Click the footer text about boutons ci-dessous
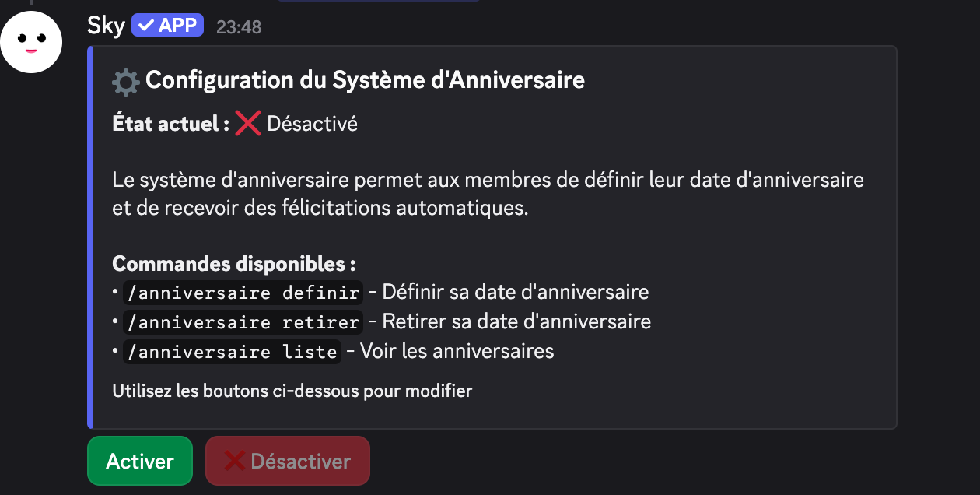The image size is (980, 495). pyautogui.click(x=292, y=391)
